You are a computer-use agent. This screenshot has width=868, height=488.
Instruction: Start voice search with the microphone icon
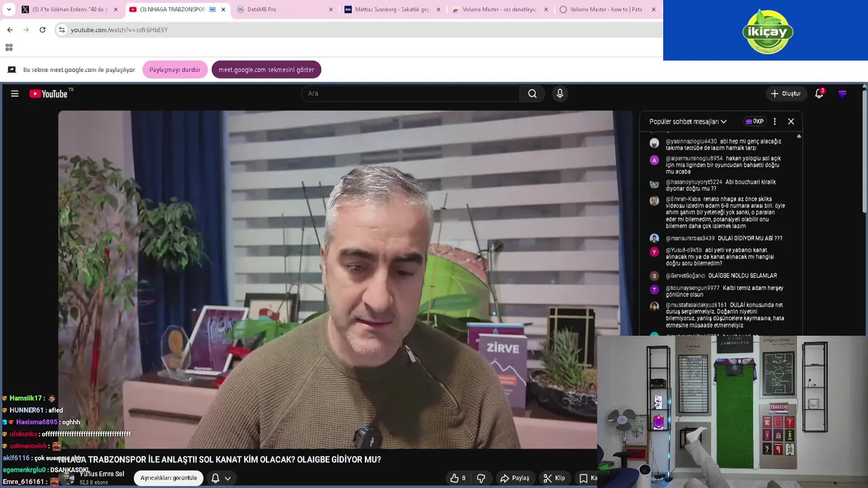coord(559,94)
